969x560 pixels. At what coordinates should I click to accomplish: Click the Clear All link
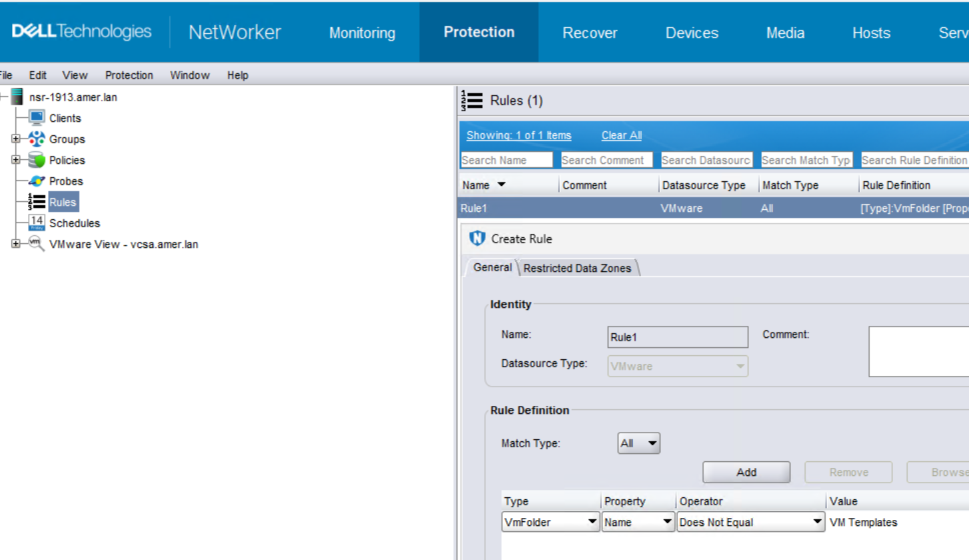pyautogui.click(x=621, y=135)
